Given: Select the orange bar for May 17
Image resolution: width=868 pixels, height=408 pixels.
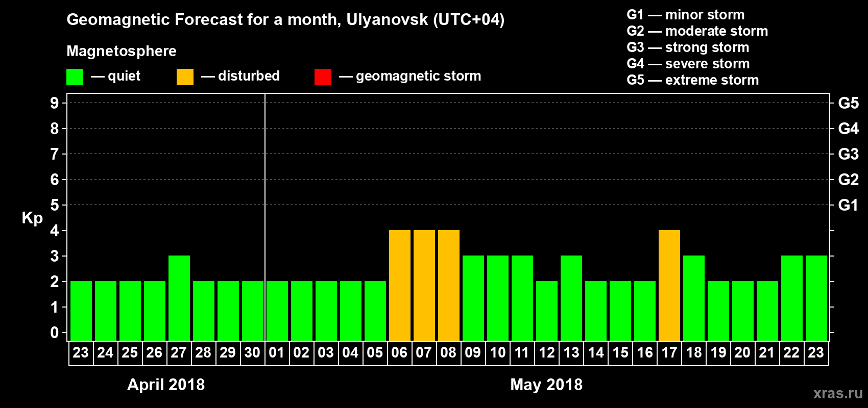Looking at the screenshot, I should (669, 285).
